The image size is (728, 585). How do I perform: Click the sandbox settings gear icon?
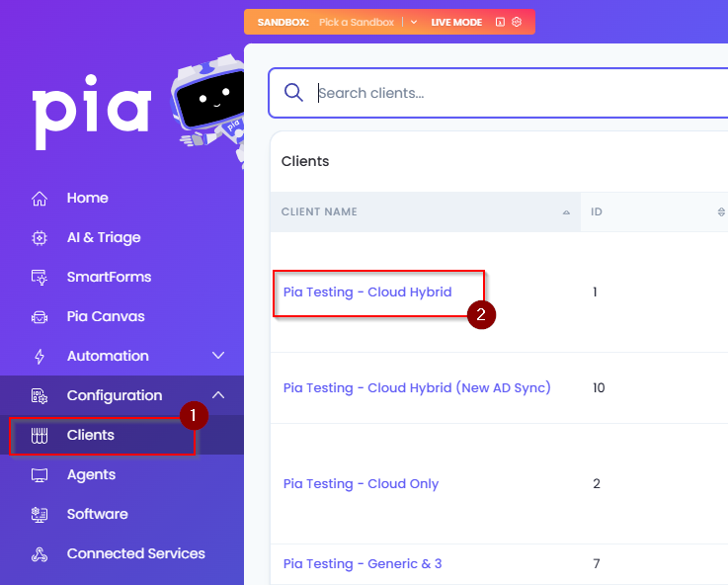517,22
